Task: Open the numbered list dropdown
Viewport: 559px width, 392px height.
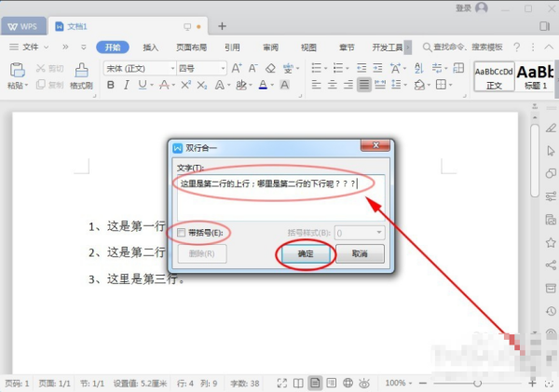Action: tap(348, 68)
